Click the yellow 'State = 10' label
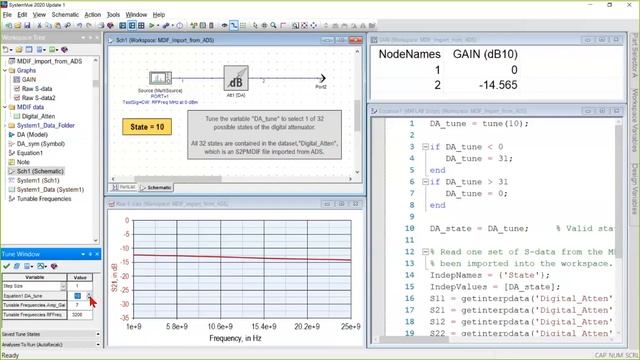The height and width of the screenshot is (360, 640). 147,127
